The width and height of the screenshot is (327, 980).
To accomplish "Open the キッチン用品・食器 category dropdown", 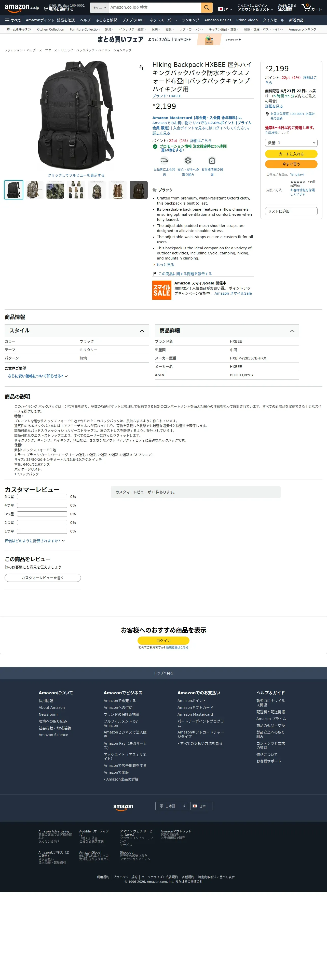I will tap(223, 29).
